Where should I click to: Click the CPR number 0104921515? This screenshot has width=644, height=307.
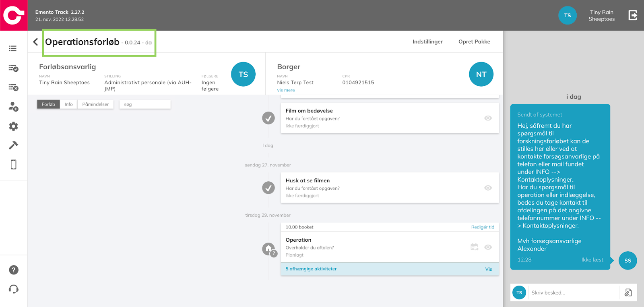pos(358,82)
